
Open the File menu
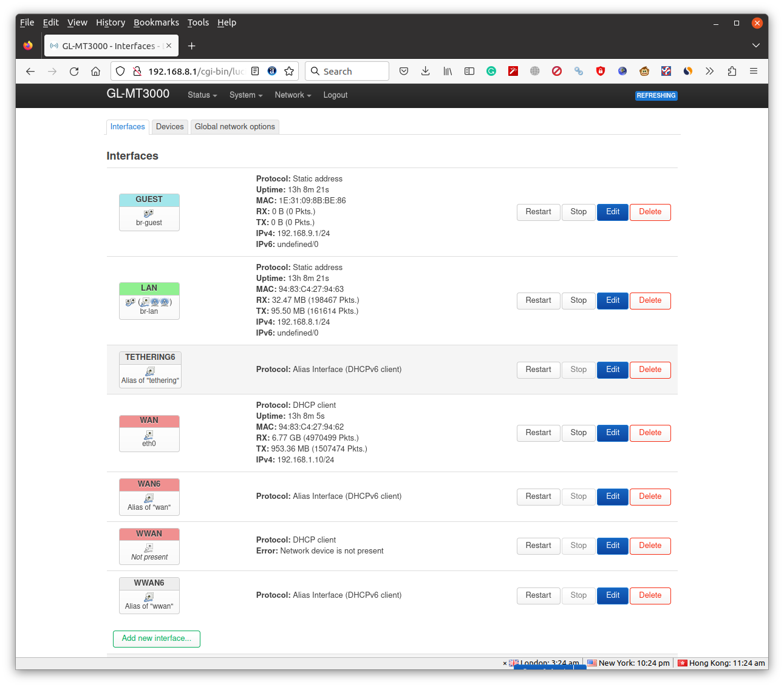[27, 22]
